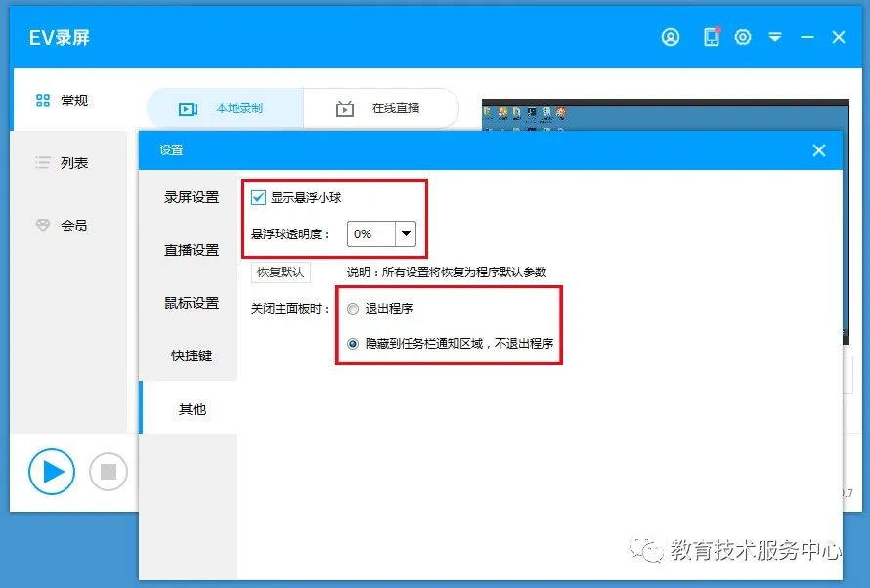Click the 关闭主面板时 label
Viewport: 870px width, 588px height.
pyautogui.click(x=290, y=308)
